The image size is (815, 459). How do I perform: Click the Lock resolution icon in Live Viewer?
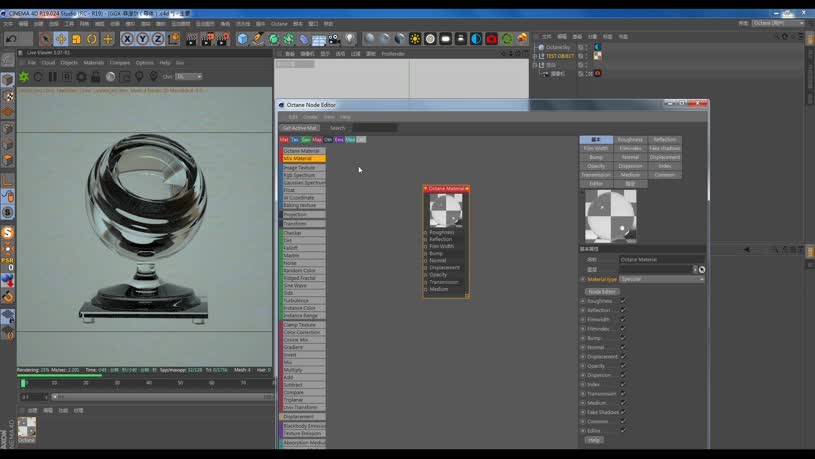coord(96,77)
